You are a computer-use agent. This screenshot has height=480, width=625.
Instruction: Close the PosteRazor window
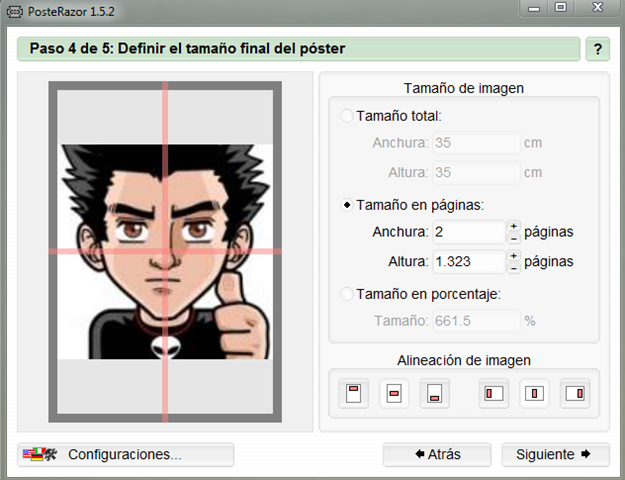coord(597,7)
